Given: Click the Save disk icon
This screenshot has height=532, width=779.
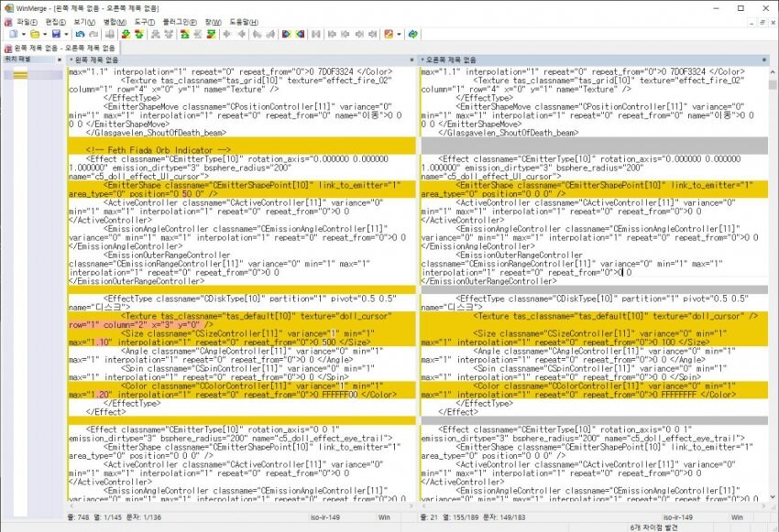Looking at the screenshot, I should click(55, 34).
